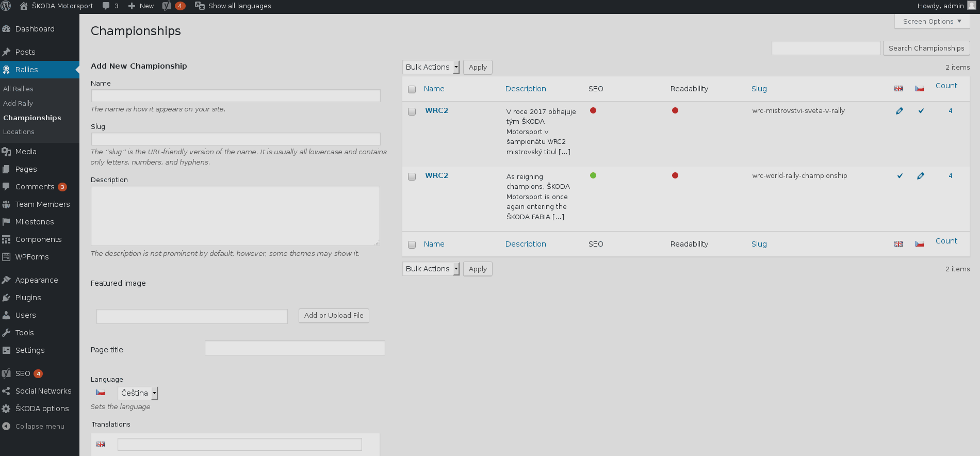Image resolution: width=980 pixels, height=456 pixels.
Task: Sort by Count in table header
Action: coord(946,86)
